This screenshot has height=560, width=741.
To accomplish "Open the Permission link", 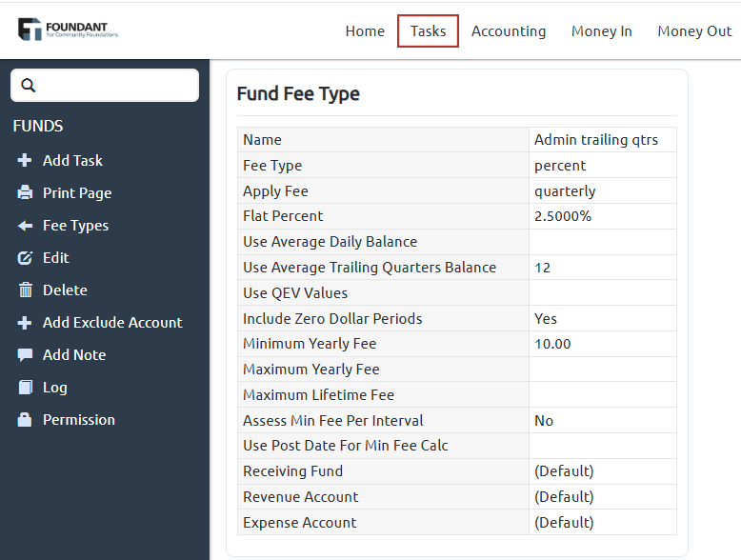I will click(79, 420).
